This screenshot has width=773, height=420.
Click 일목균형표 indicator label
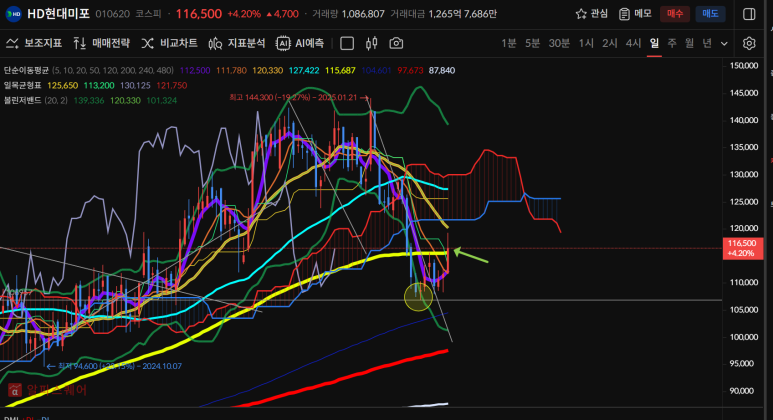tap(23, 85)
